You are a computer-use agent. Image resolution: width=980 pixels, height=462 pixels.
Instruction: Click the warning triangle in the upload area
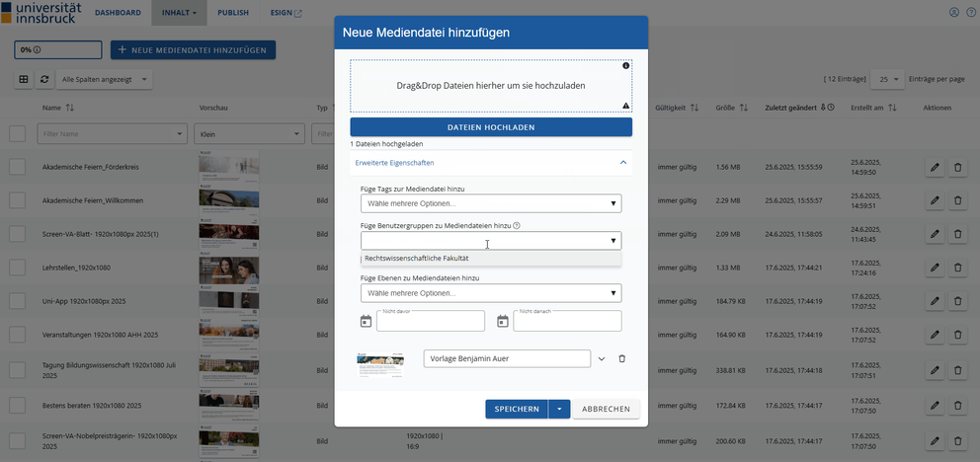(625, 105)
